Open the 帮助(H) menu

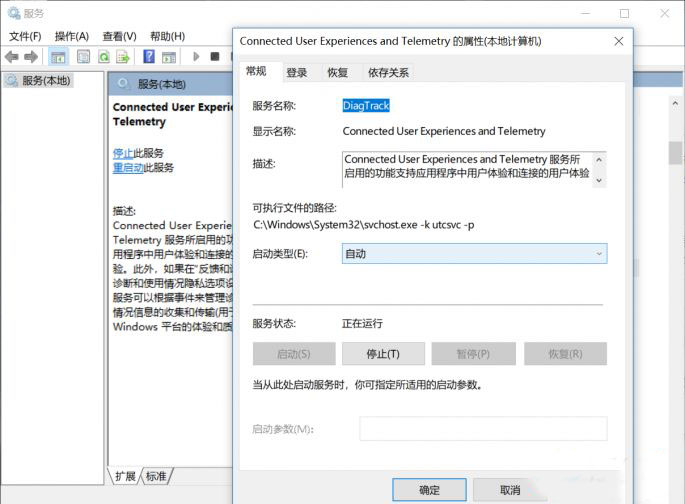click(x=167, y=36)
